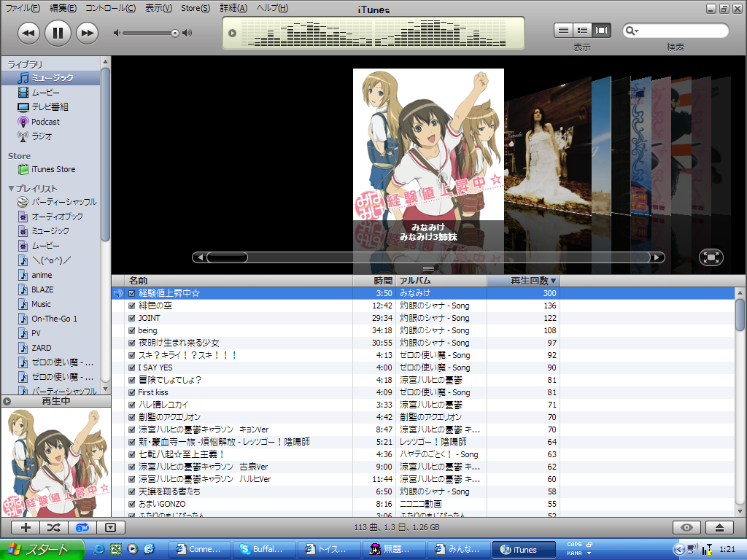
Task: Click the play arrow in the visualizer display
Action: [233, 33]
